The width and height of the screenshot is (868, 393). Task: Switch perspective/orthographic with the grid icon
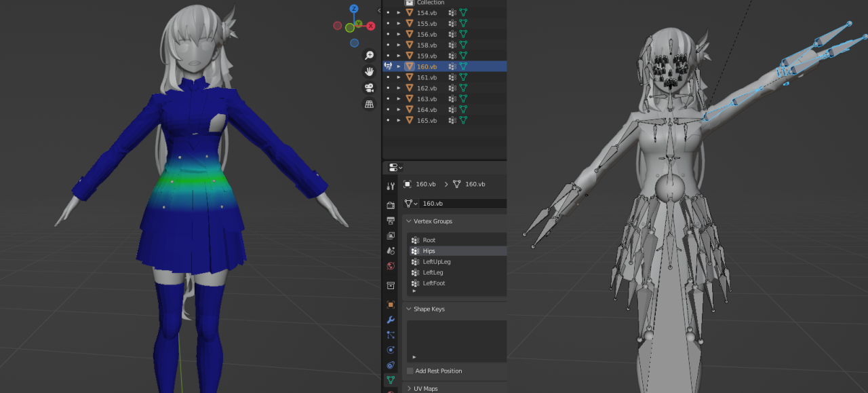click(x=369, y=104)
